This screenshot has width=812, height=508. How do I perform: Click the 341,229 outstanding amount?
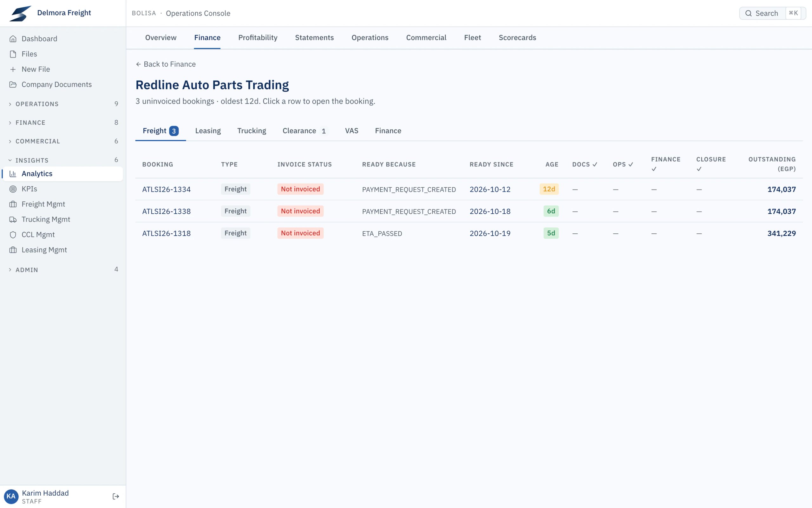click(782, 233)
